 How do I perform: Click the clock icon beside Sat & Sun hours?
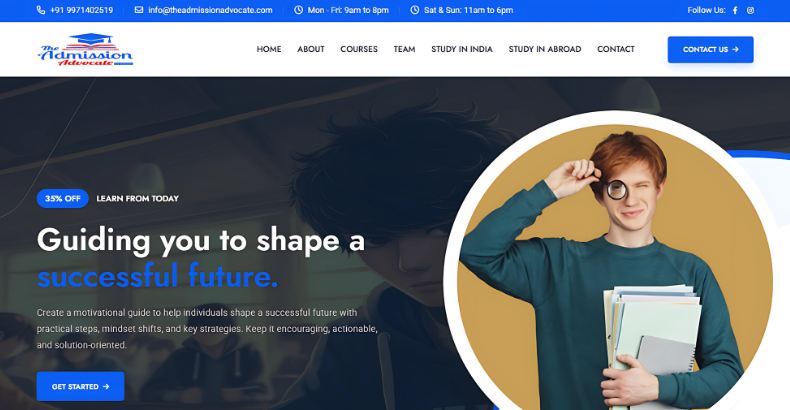(x=414, y=10)
